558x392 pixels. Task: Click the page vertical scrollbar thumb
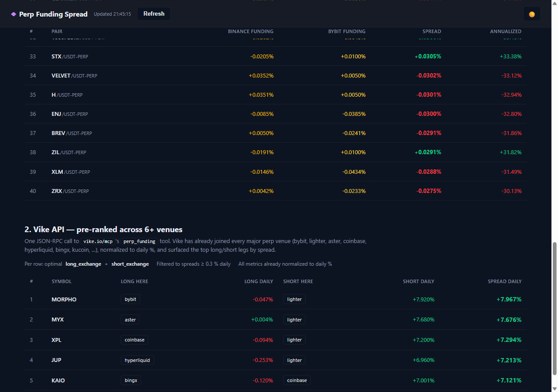(x=555, y=308)
